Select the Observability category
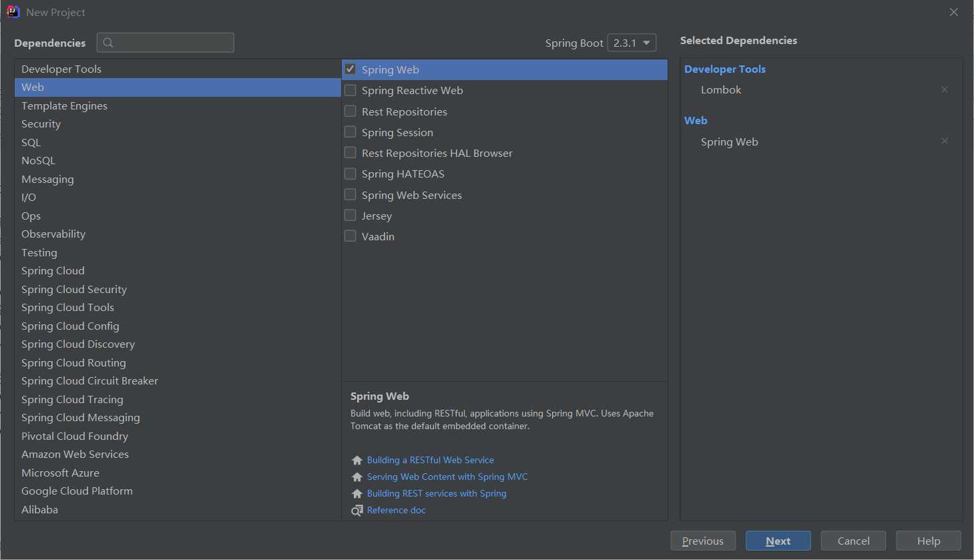974x560 pixels. pos(178,234)
